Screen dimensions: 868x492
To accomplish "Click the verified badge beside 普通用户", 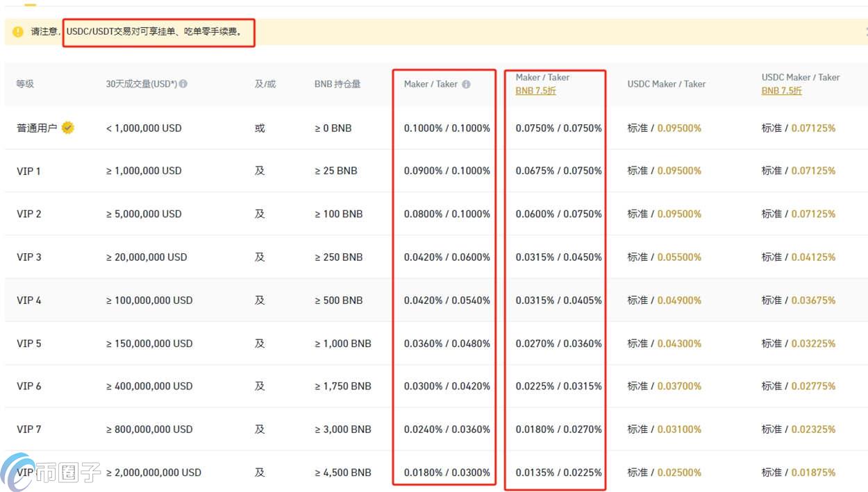I will (67, 128).
